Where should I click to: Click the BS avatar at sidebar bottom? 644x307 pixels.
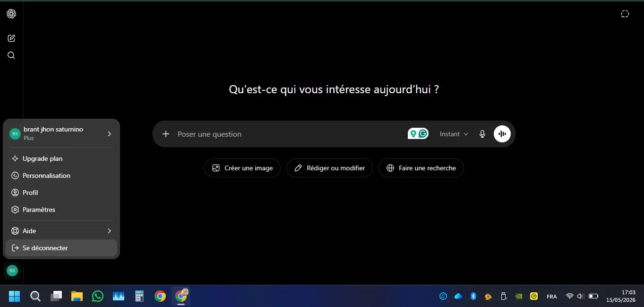pyautogui.click(x=12, y=271)
